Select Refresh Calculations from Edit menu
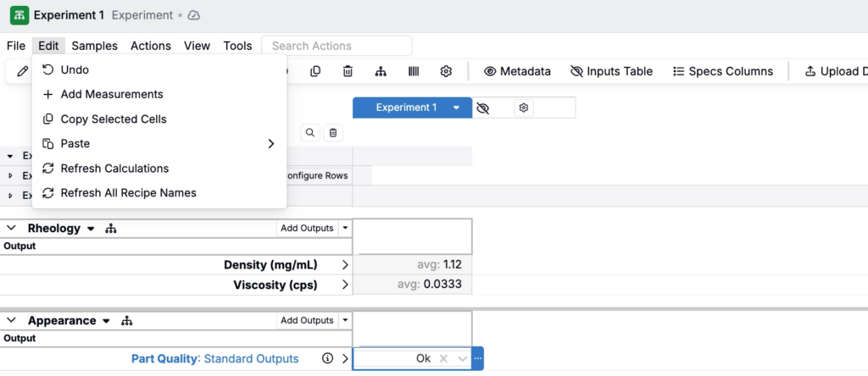The width and height of the screenshot is (868, 376). (114, 169)
